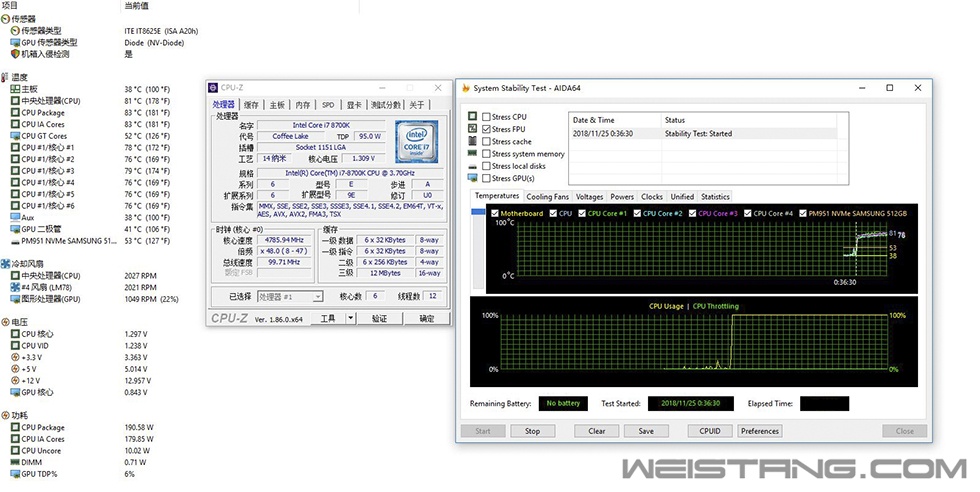Click the 温度 thermometer section icon

tap(6, 78)
